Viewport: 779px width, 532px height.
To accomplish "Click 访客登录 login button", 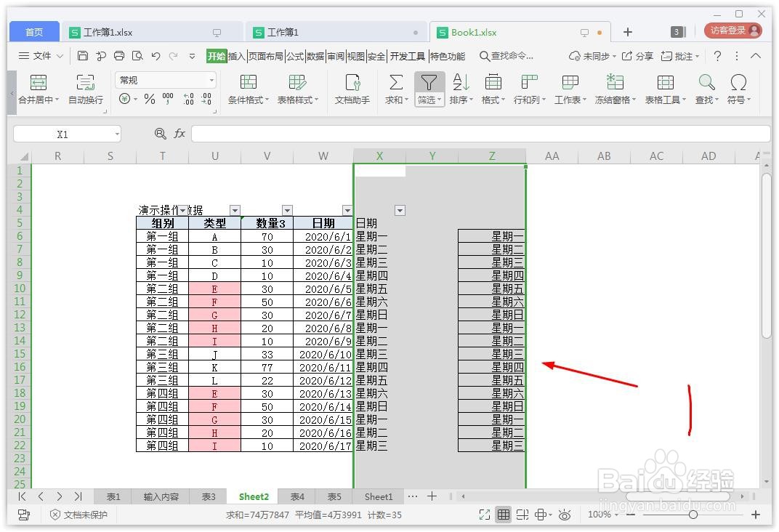I will 732,31.
